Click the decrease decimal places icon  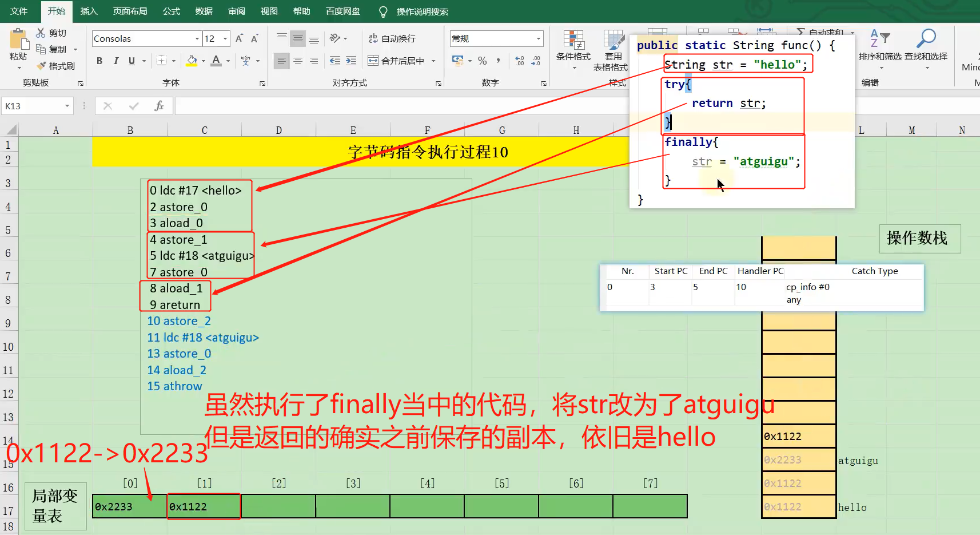536,61
